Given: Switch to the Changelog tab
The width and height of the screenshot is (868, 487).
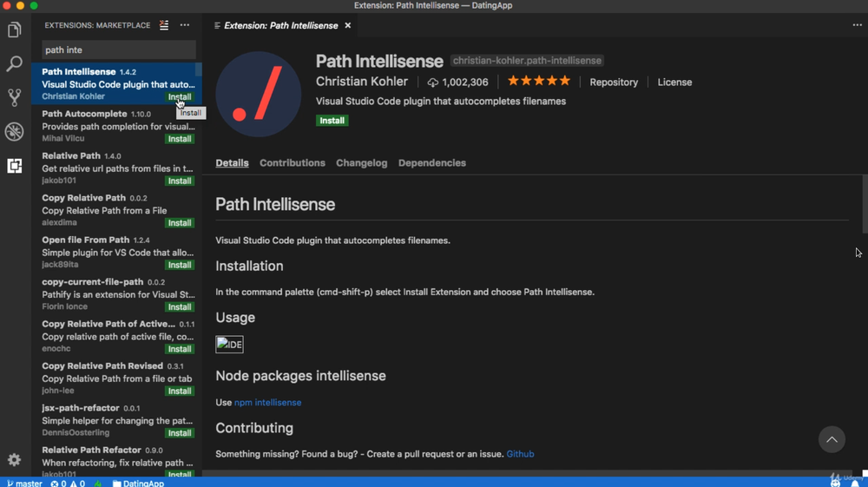Looking at the screenshot, I should click(361, 163).
